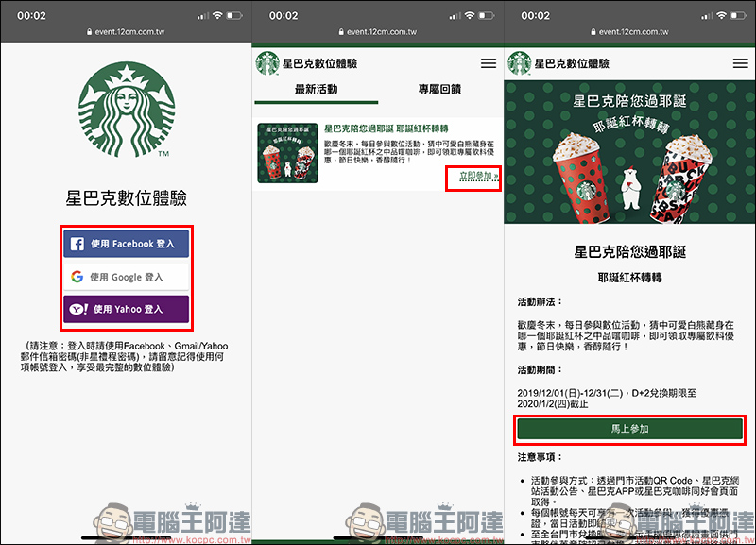Click Starbucks logo in right screen header
Image resolution: width=756 pixels, height=545 pixels.
pos(519,63)
